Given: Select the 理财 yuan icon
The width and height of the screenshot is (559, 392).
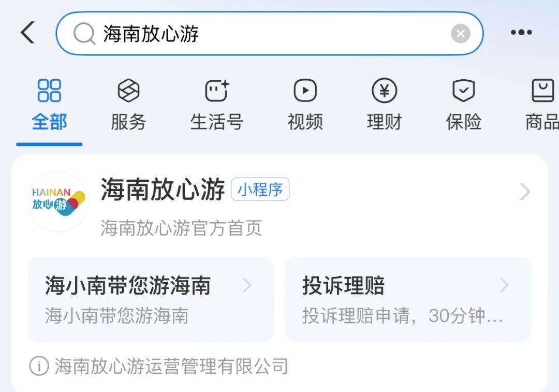Looking at the screenshot, I should (x=384, y=91).
